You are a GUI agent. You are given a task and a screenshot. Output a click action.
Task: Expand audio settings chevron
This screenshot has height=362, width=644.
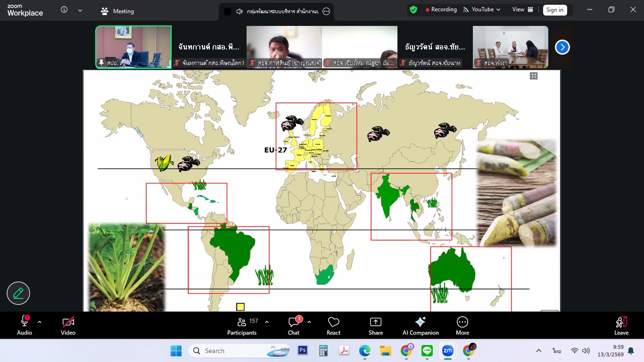(40, 322)
